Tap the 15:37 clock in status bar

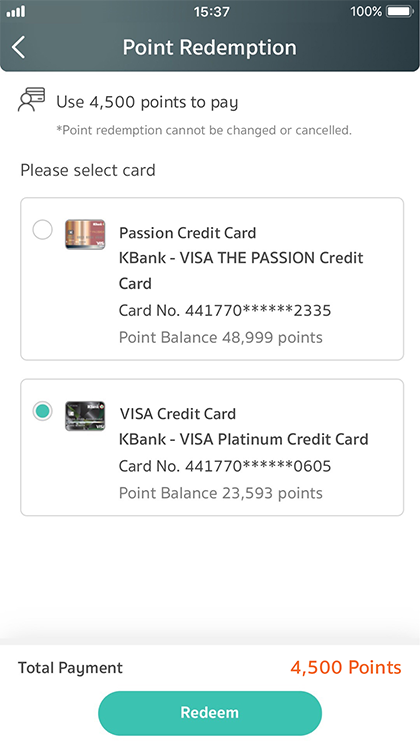point(211,11)
